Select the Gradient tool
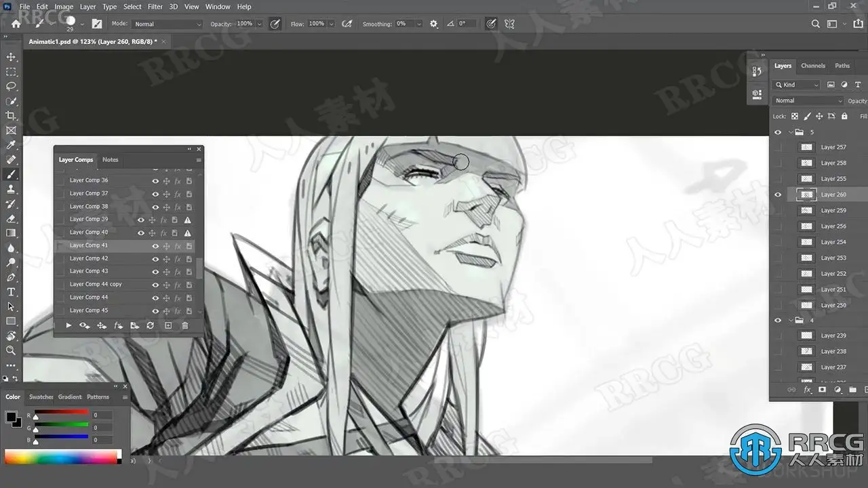This screenshot has width=868, height=488. coord(11,233)
